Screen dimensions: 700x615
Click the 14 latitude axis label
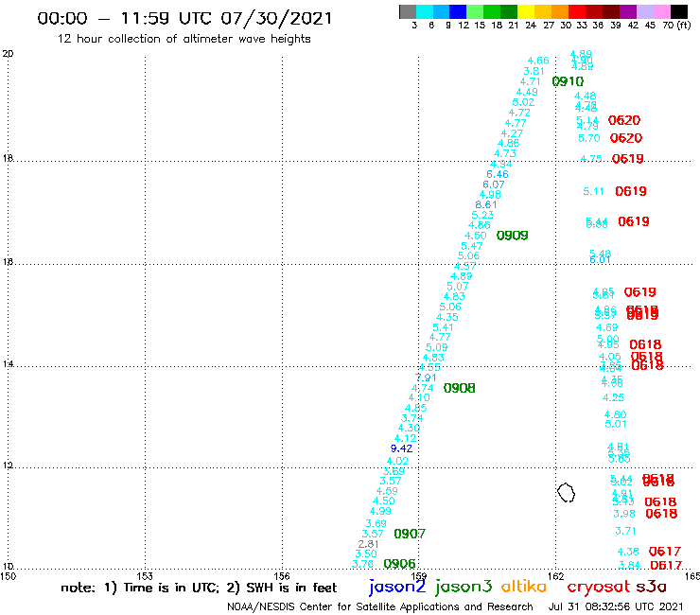[x=8, y=364]
